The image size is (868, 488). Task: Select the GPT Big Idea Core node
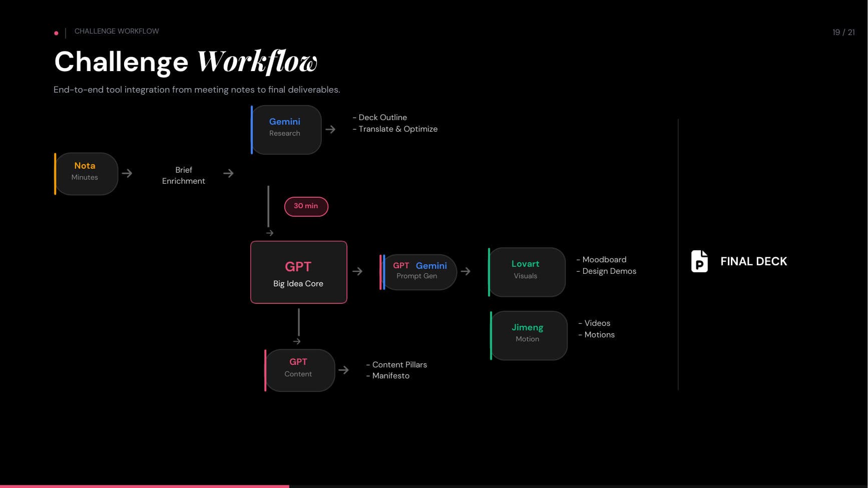[x=298, y=272]
